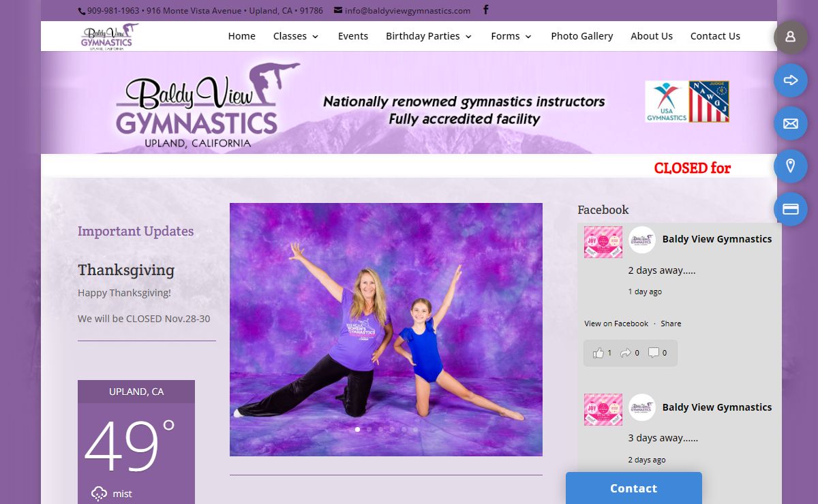Open the Forms dropdown menu
The width and height of the screenshot is (818, 504).
click(511, 36)
